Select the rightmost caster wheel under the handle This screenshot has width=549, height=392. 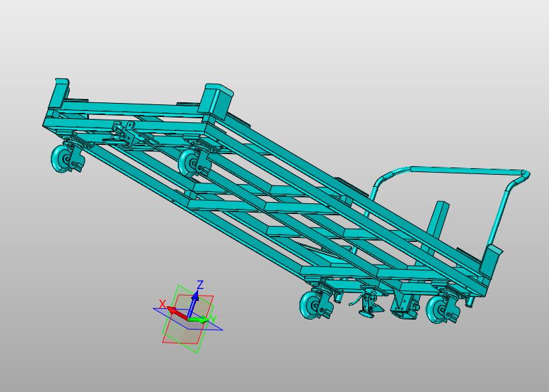[x=436, y=310]
